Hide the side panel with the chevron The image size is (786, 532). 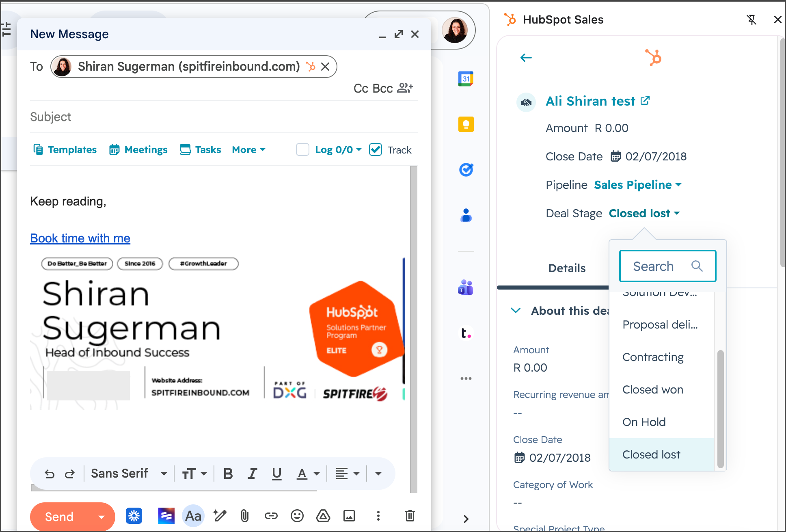pyautogui.click(x=466, y=519)
